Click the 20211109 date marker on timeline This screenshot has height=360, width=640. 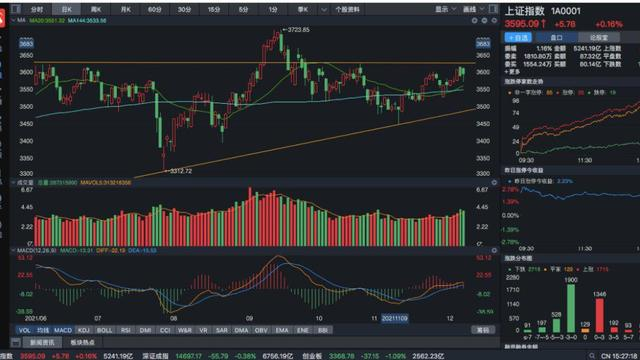click(x=394, y=318)
